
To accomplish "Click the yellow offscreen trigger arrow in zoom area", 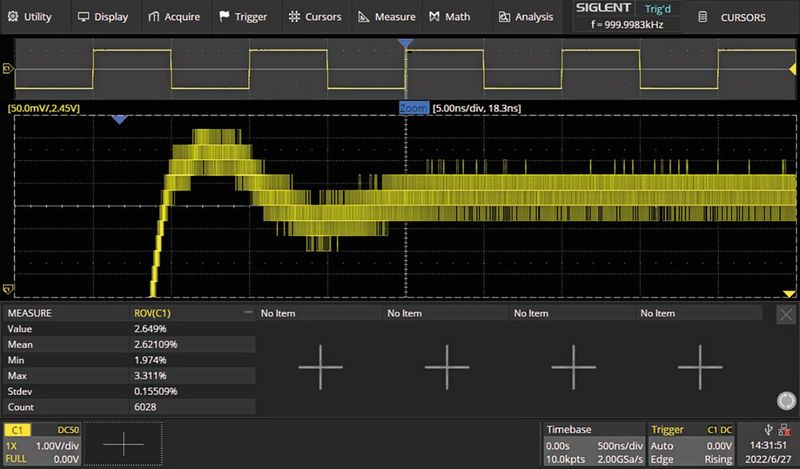I will (x=789, y=294).
